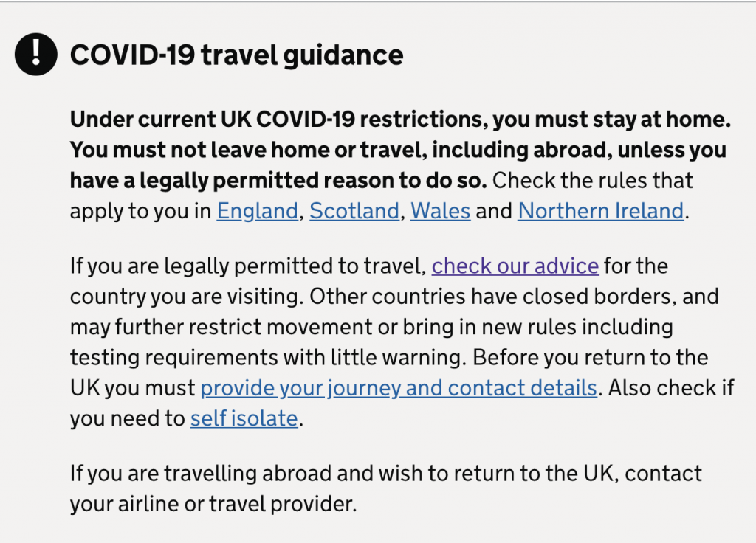Viewport: 756px width, 543px height.
Task: Open the 'check our advice' link
Action: pos(515,266)
